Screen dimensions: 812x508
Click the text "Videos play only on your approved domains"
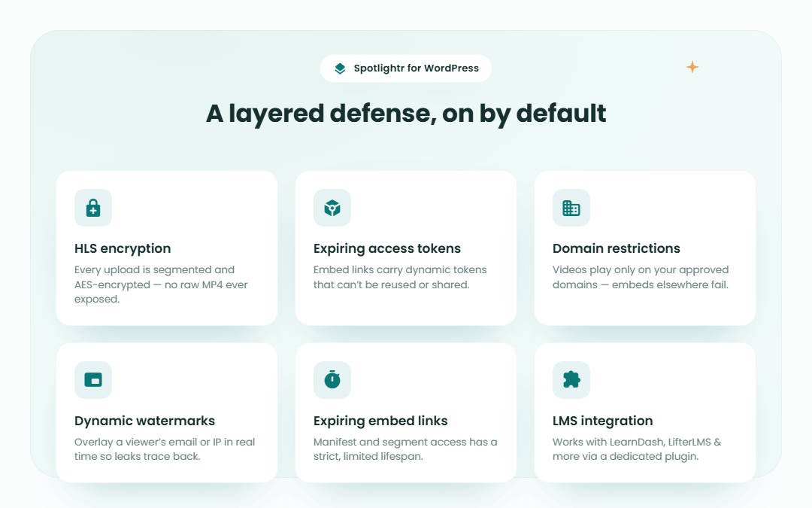641,277
